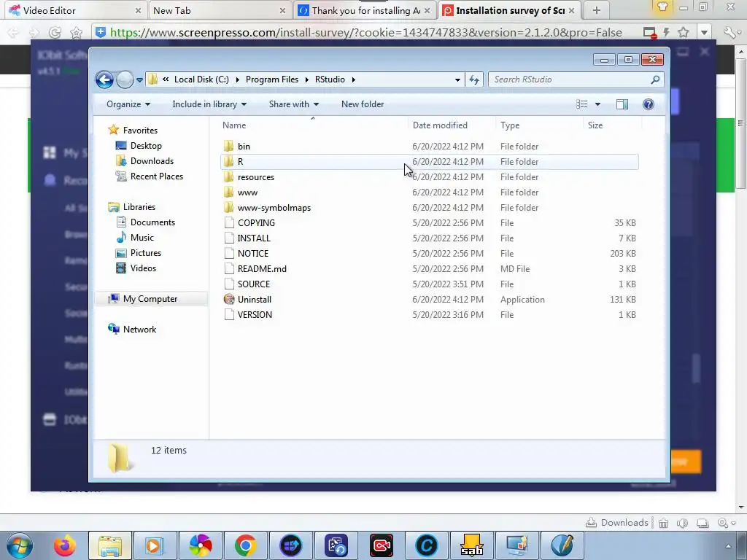Toggle the preview pane icon

(622, 104)
